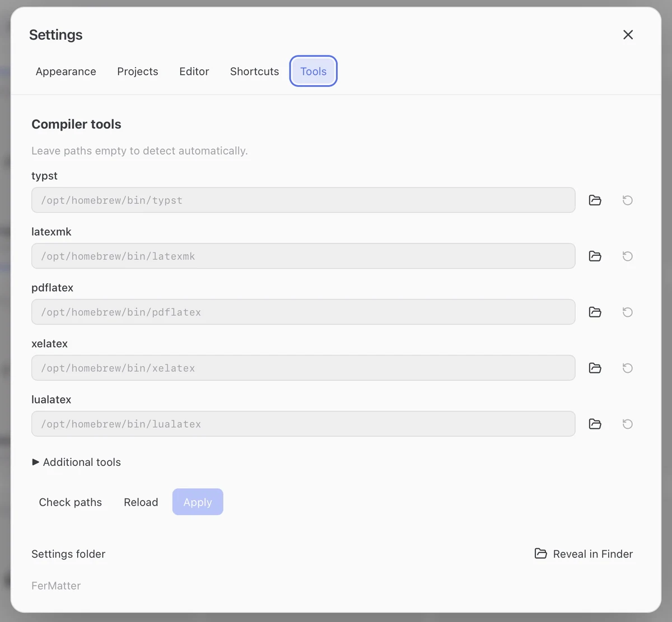This screenshot has height=622, width=672.
Task: Click the 'FerMatter' folder name text
Action: [x=56, y=586]
